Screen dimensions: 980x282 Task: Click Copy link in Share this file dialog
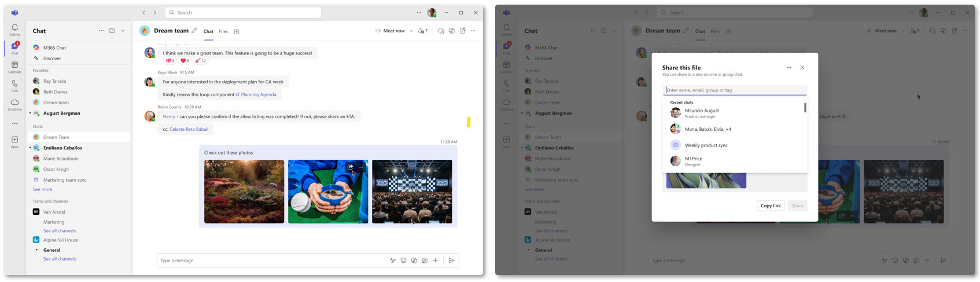[771, 206]
